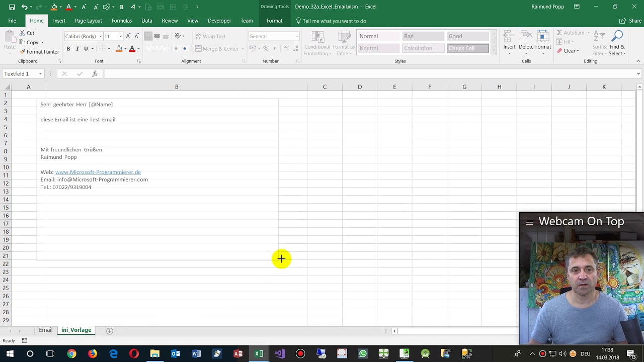Screen dimensions: 644x362
Task: Activate the Format Painter
Action: point(39,52)
